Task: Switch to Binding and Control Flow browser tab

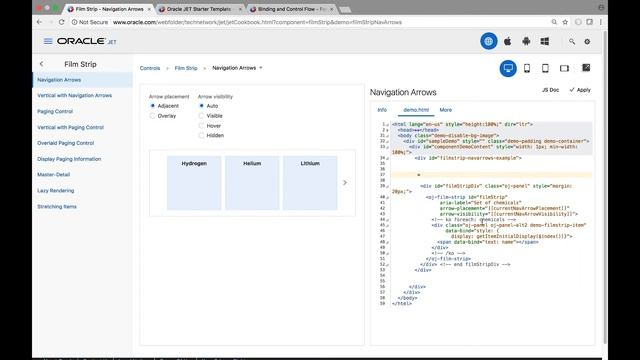Action: [x=292, y=9]
